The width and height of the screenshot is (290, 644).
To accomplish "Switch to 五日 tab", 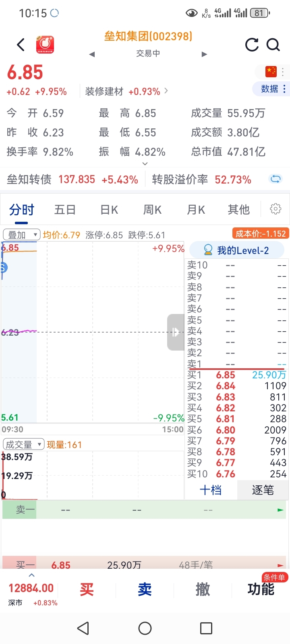I will coord(65,210).
